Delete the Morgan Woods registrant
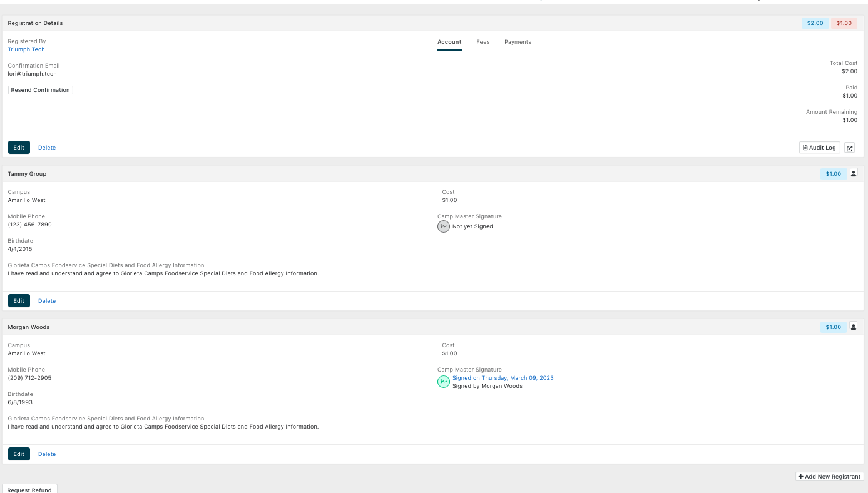 tap(47, 454)
